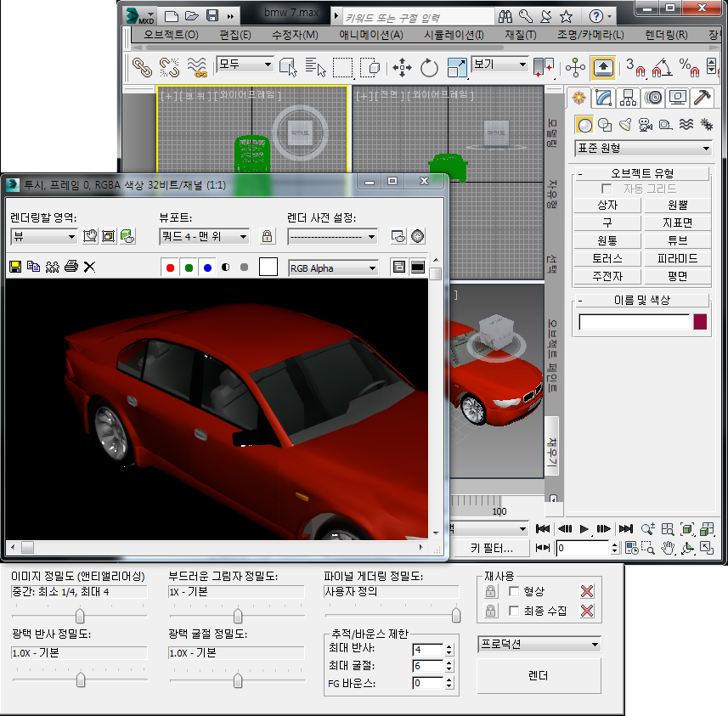Select the Shapes category icon
The image size is (728, 716).
click(605, 125)
